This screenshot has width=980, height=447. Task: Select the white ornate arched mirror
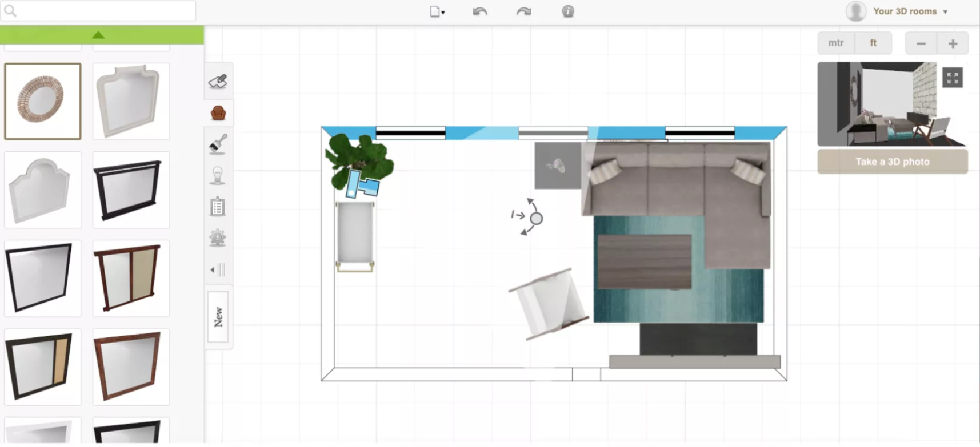131,102
